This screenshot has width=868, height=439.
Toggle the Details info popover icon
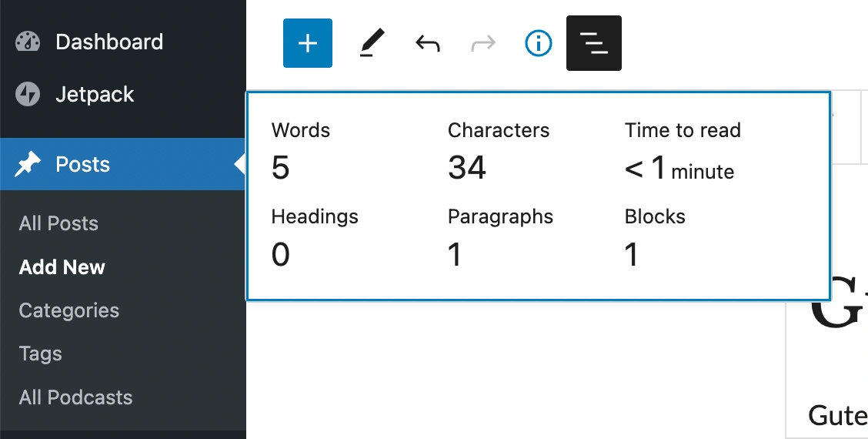[x=539, y=43]
